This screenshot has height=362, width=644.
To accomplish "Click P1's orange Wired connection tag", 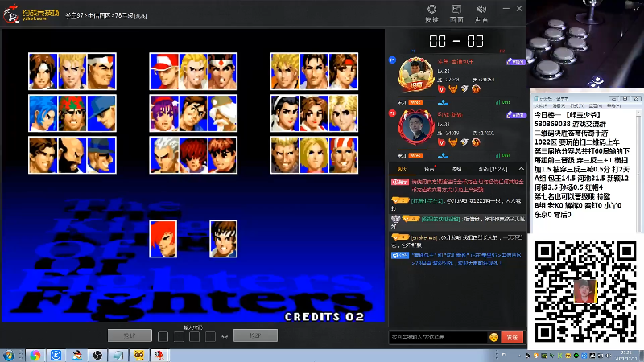I will 415,102.
